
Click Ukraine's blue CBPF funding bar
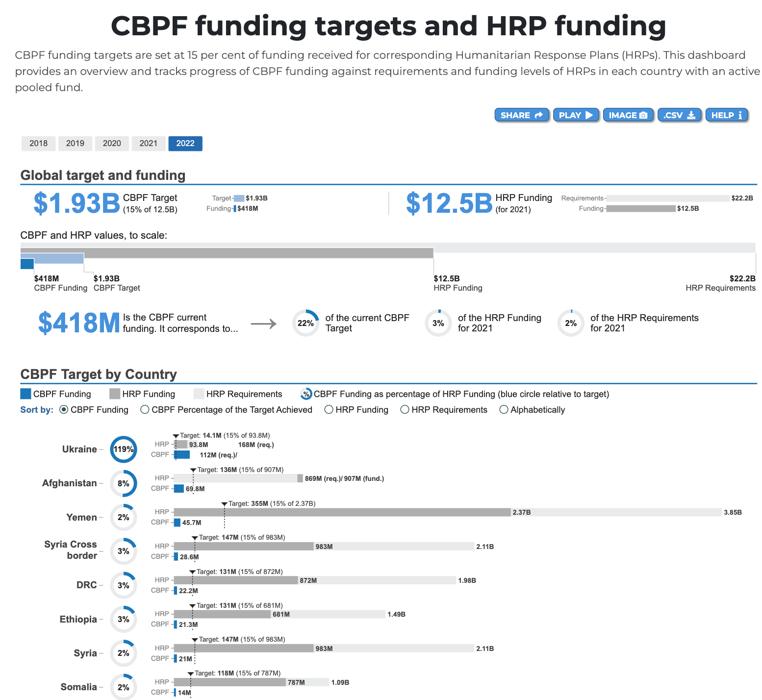point(182,455)
